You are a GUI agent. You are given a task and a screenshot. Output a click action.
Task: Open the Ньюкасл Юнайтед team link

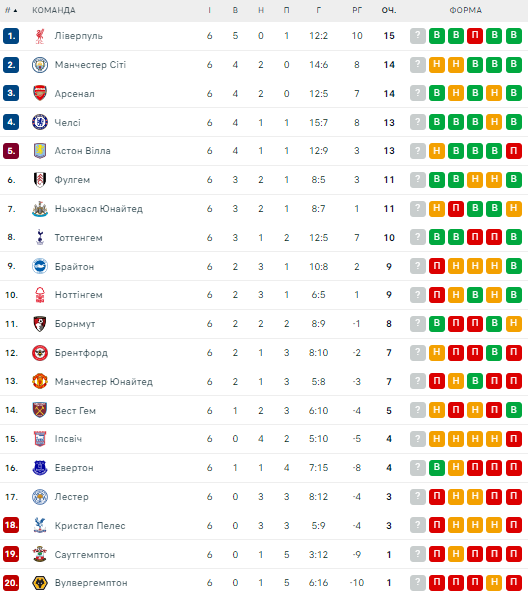click(x=99, y=209)
